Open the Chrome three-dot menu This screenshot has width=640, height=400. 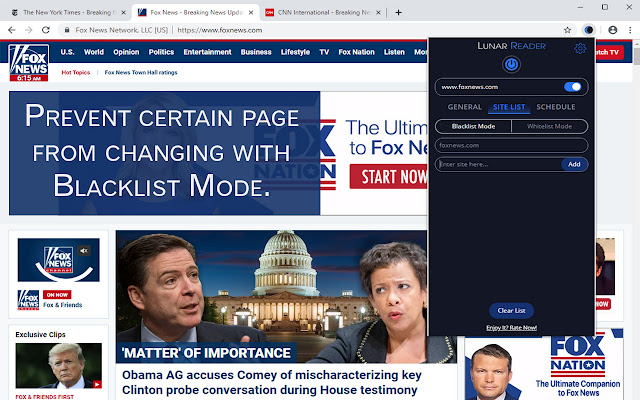630,30
